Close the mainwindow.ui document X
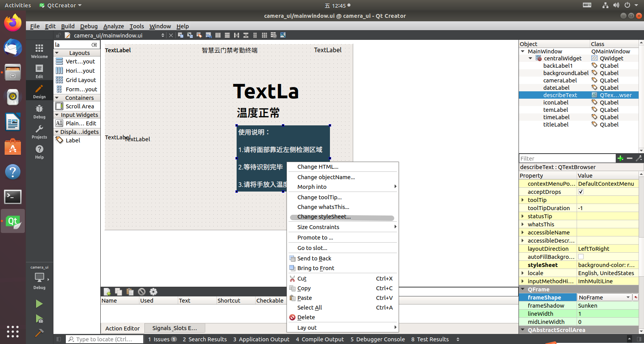The image size is (644, 344). tap(171, 35)
